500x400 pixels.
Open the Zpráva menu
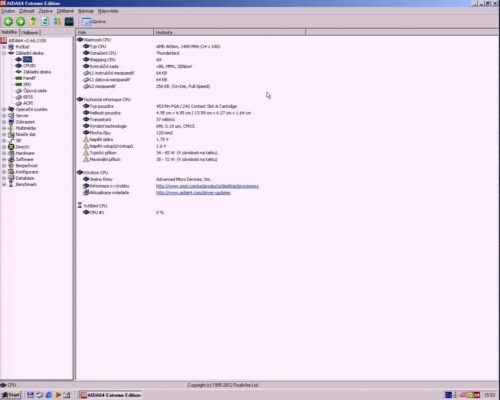pos(45,11)
